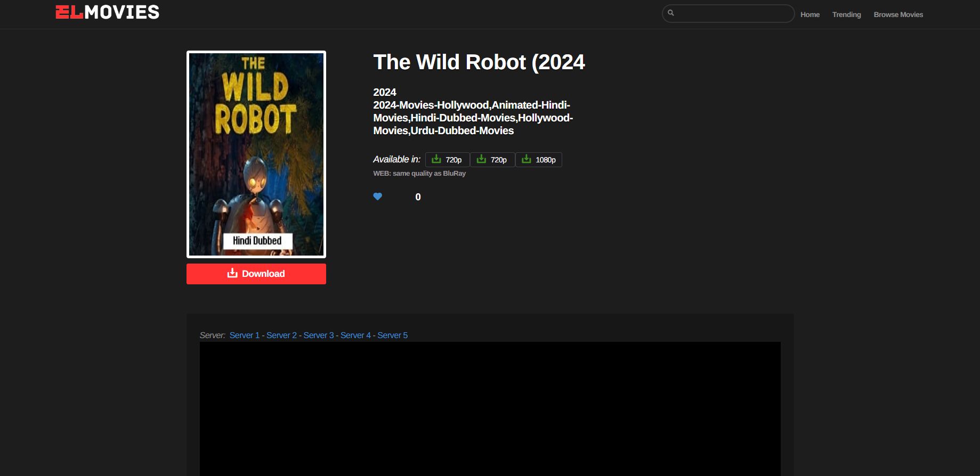Switch to Server 2
Viewport: 980px width, 476px height.
281,335
